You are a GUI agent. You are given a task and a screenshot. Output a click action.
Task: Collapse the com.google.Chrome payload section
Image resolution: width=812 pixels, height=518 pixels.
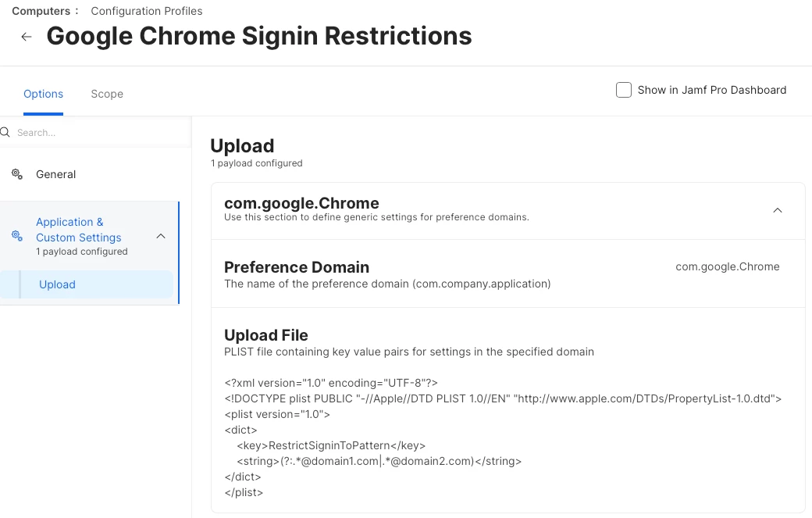point(778,210)
